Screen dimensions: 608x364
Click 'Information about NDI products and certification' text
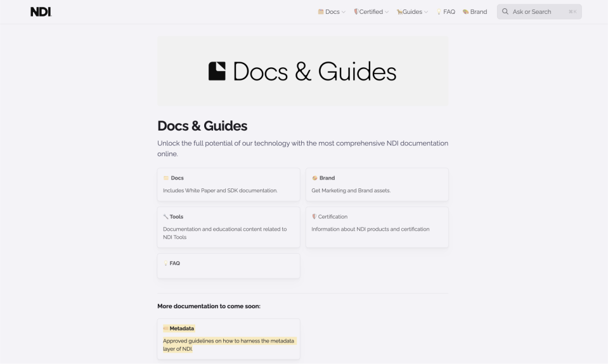pyautogui.click(x=370, y=229)
